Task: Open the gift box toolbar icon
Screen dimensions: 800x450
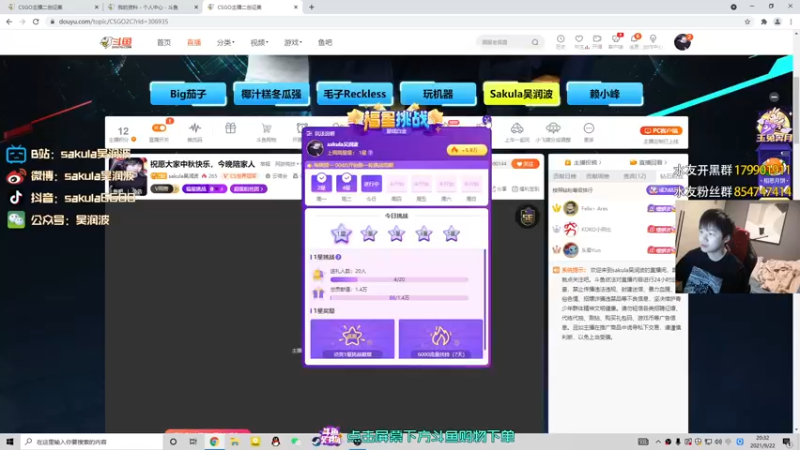Action: [231, 128]
